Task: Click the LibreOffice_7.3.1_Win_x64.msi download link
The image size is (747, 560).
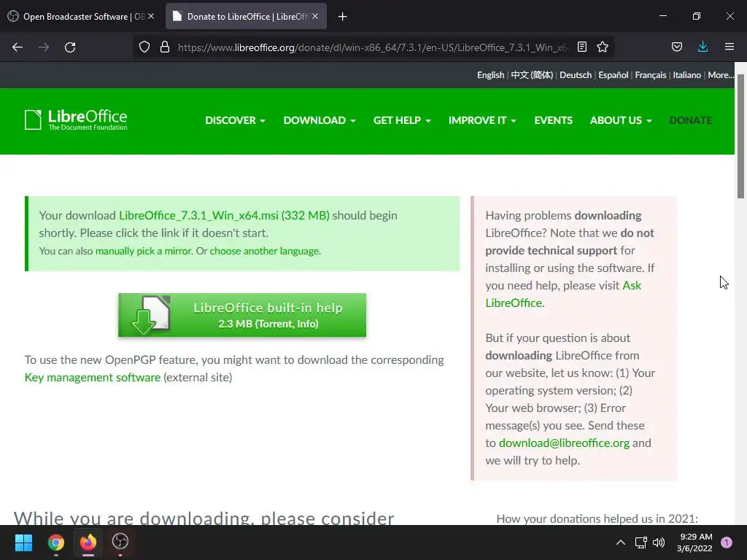Action: point(224,215)
